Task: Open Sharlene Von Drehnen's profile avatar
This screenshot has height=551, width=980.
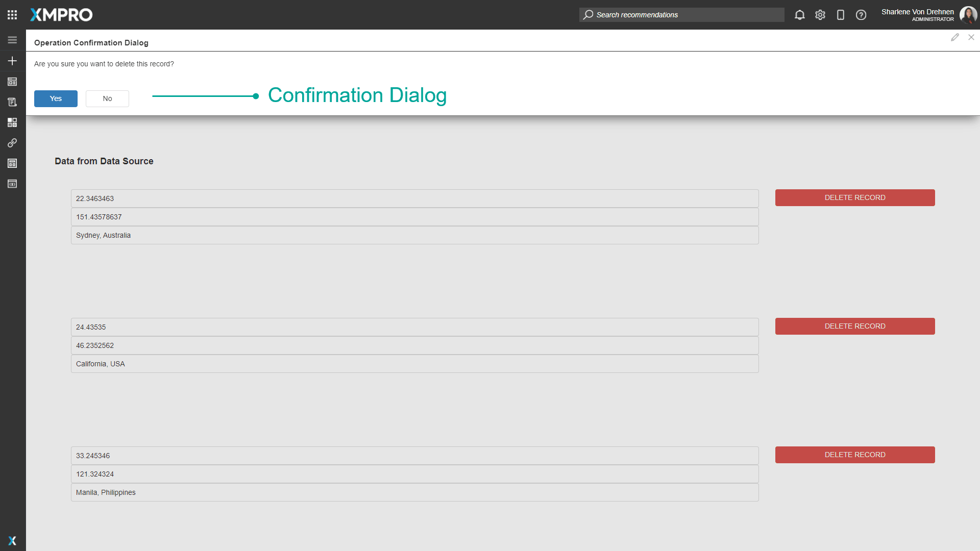Action: tap(968, 15)
